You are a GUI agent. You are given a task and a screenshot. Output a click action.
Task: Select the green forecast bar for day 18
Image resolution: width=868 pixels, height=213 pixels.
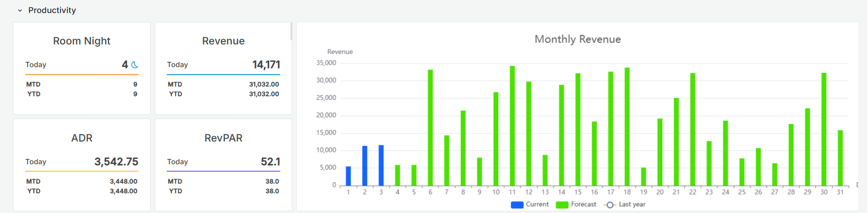[x=627, y=127]
